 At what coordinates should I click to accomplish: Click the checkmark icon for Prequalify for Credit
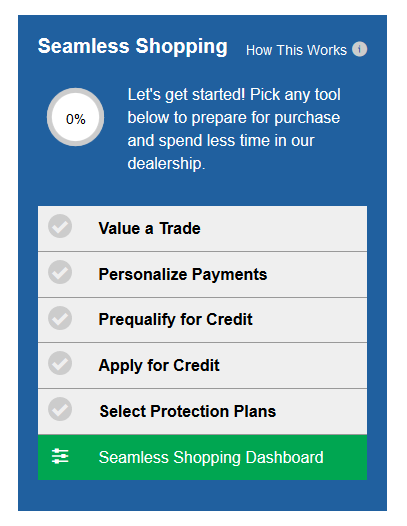(60, 318)
